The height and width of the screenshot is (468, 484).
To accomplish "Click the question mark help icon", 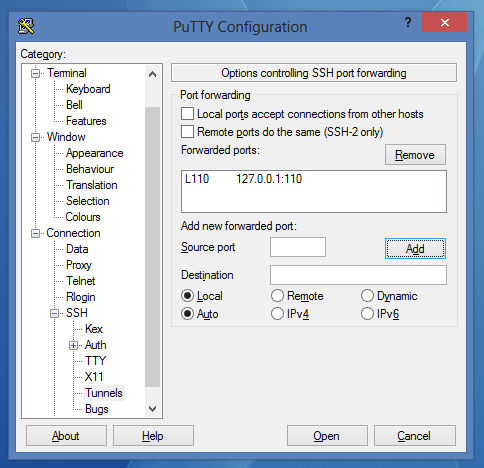I will [x=408, y=23].
